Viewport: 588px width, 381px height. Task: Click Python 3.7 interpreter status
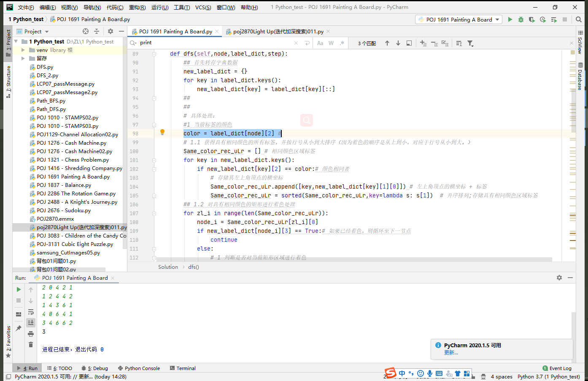tap(549, 376)
